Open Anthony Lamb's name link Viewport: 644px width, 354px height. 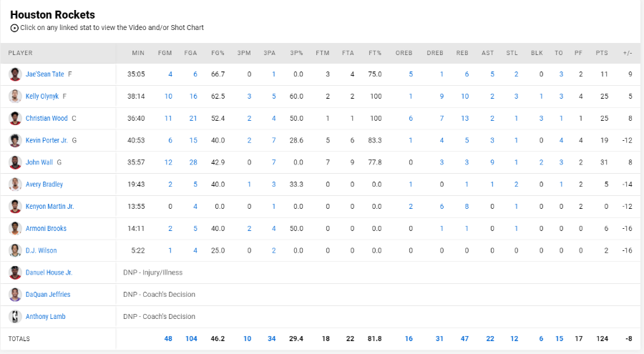tap(46, 317)
